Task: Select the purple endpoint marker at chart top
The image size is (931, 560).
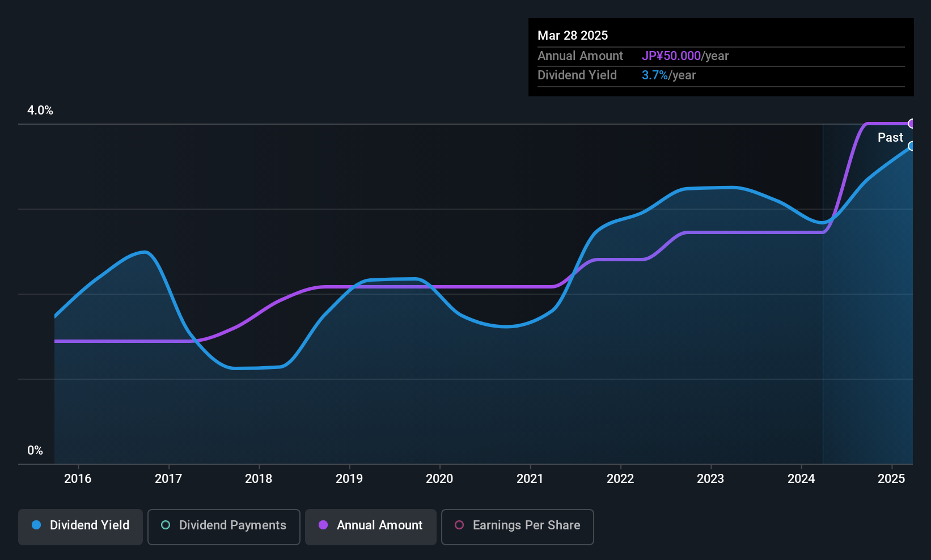Action: click(912, 124)
